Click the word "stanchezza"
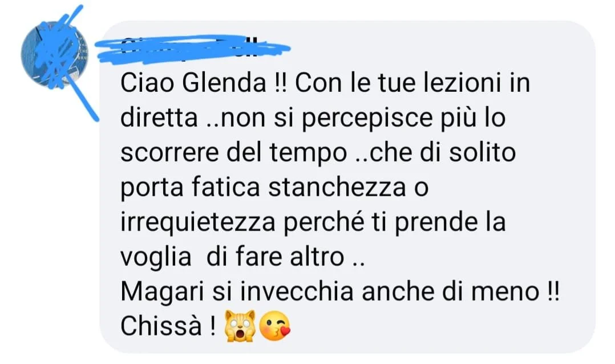 [337, 187]
